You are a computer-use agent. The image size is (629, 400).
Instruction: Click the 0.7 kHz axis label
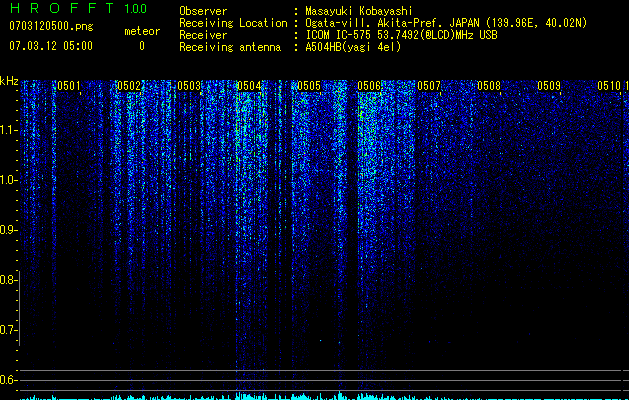(8, 330)
